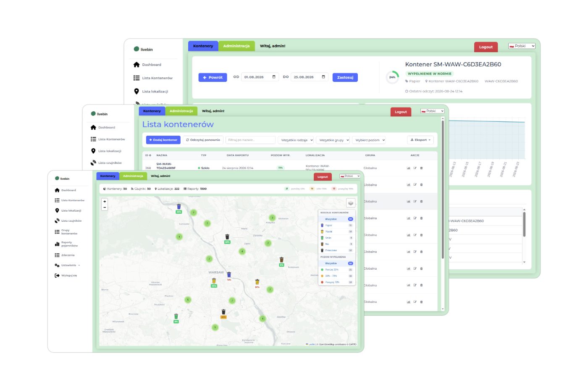Click the Wyloguj się sign-out icon
The height and width of the screenshot is (391, 588).
point(57,276)
